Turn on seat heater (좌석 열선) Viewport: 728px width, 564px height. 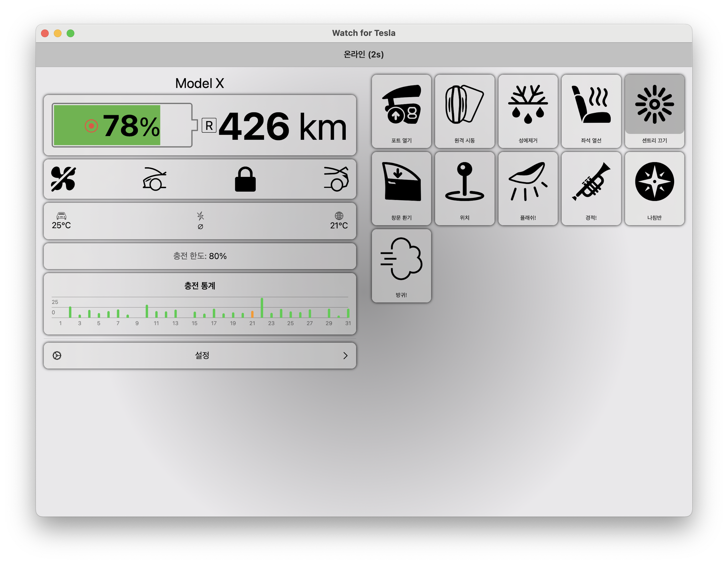(x=591, y=111)
